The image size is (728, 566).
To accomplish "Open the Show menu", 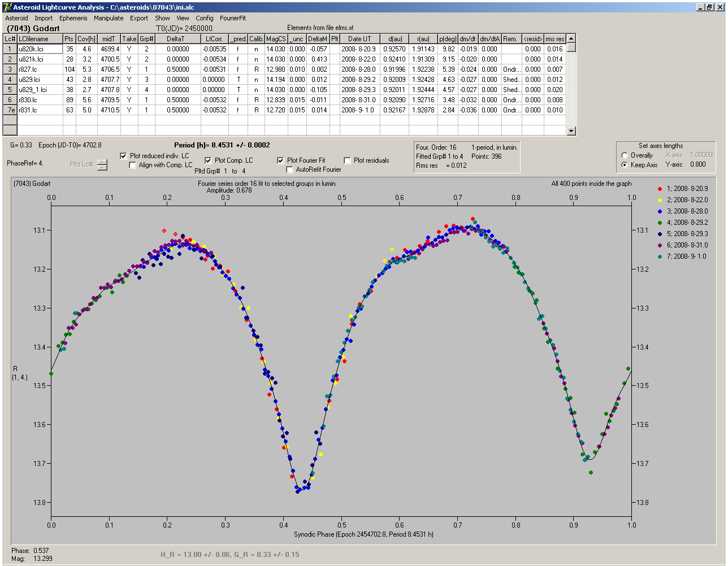I will tap(162, 18).
